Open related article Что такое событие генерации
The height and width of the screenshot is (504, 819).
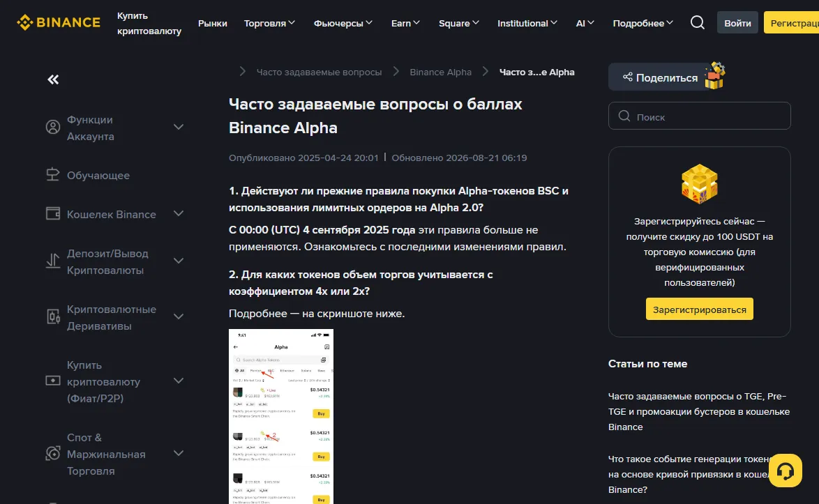coord(689,474)
